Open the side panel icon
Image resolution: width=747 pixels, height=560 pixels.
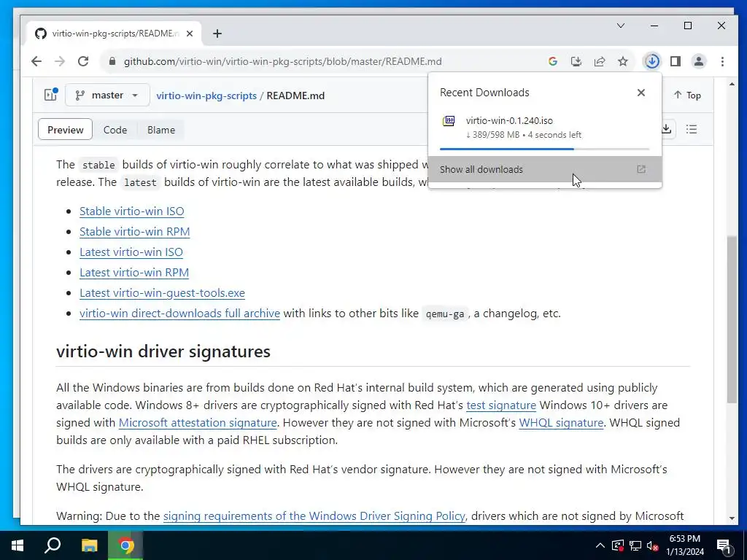(x=675, y=61)
